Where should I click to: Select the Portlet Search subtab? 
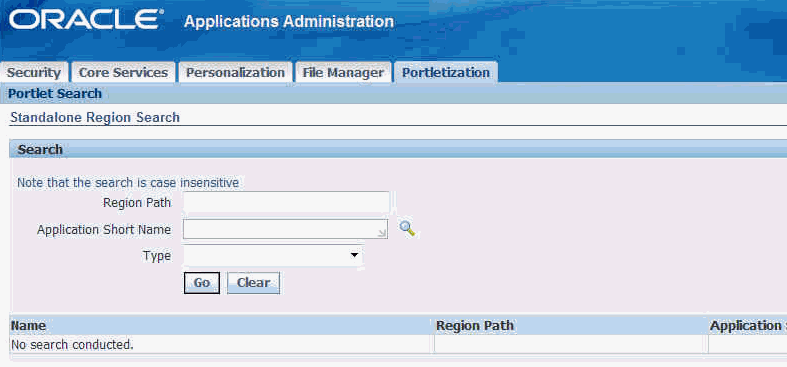tap(55, 94)
